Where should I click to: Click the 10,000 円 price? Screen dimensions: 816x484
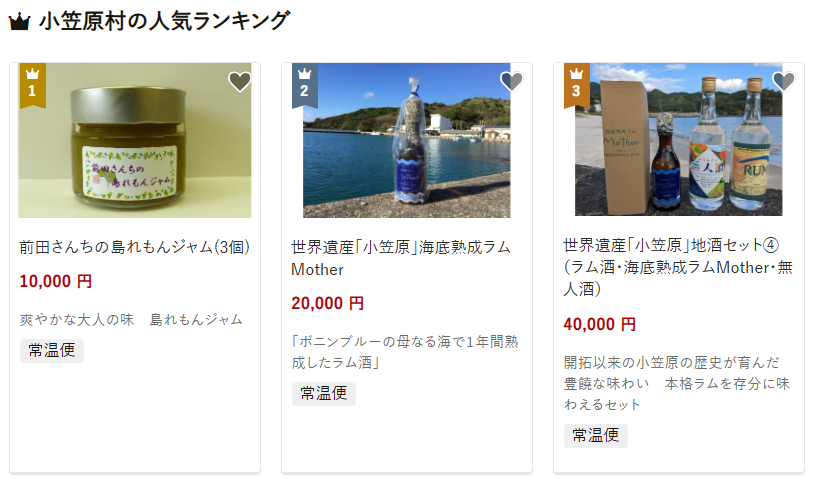(x=56, y=282)
